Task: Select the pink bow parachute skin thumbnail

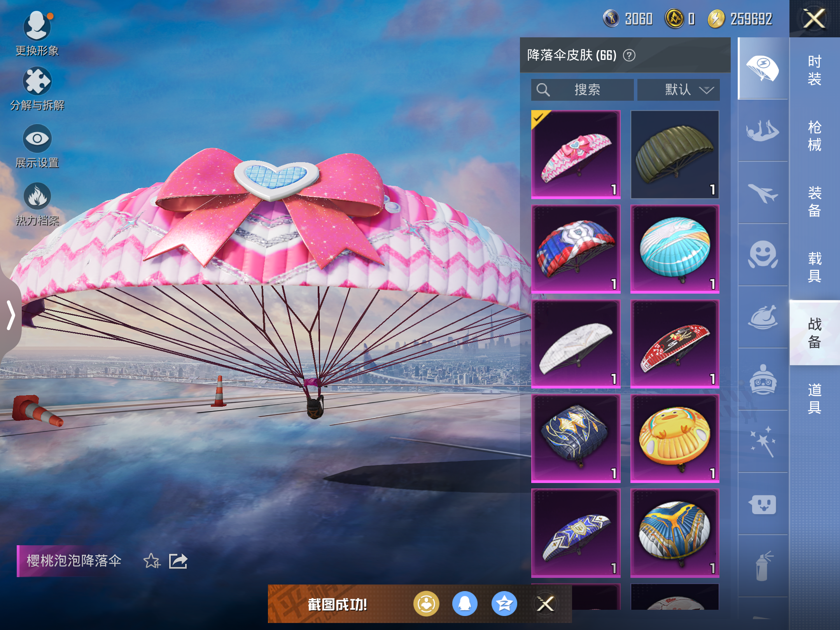Action: (x=576, y=154)
